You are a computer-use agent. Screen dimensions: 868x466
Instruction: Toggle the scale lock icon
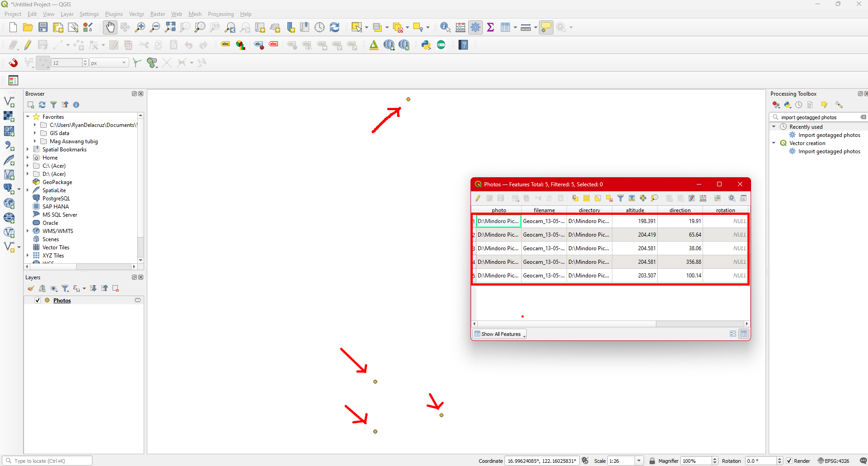[x=652, y=461]
